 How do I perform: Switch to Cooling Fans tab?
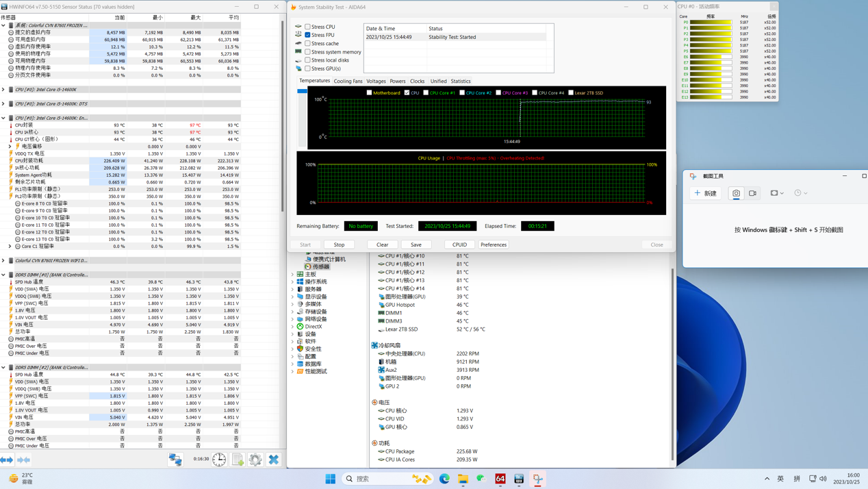click(x=348, y=81)
